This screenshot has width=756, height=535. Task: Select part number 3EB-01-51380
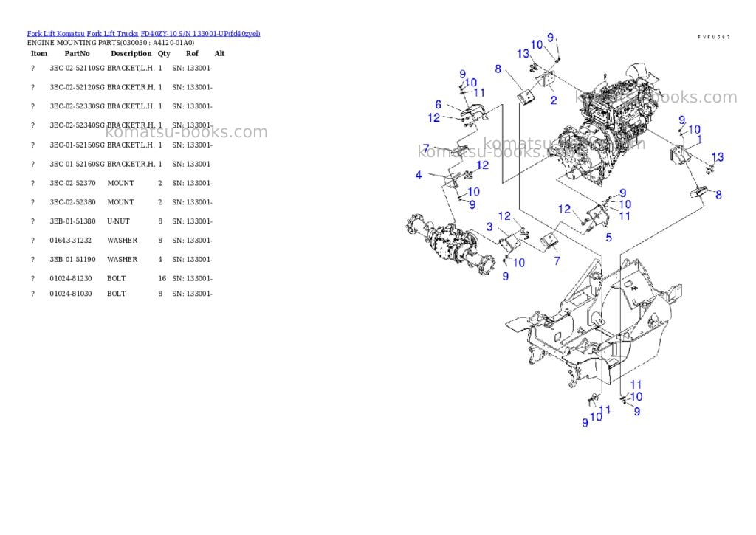coord(72,221)
